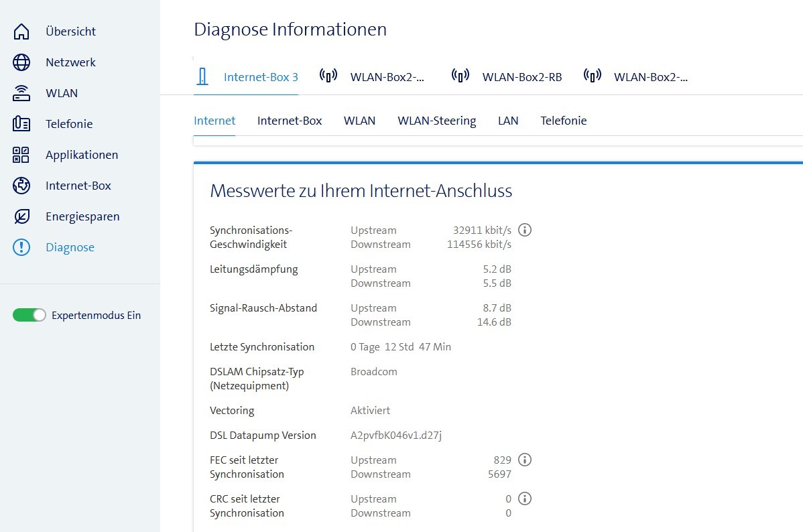Go to Netzwerk menu entry
The width and height of the screenshot is (803, 532).
coord(70,62)
